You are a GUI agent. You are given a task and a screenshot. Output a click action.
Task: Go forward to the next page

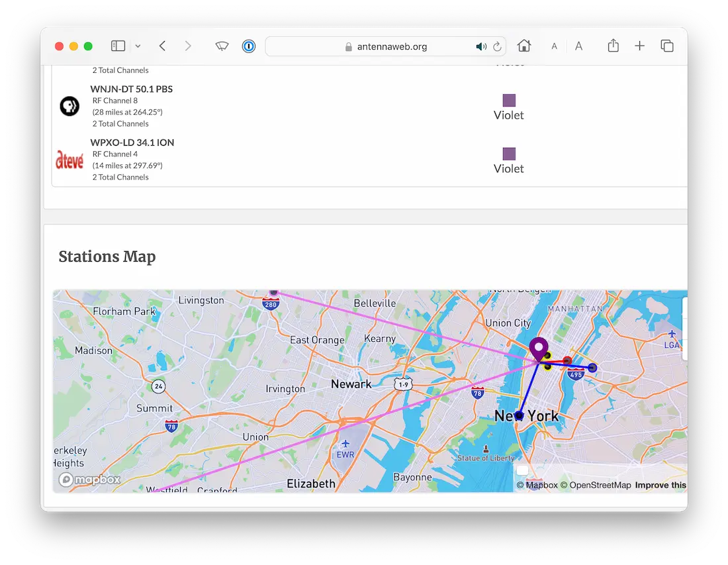pyautogui.click(x=187, y=46)
